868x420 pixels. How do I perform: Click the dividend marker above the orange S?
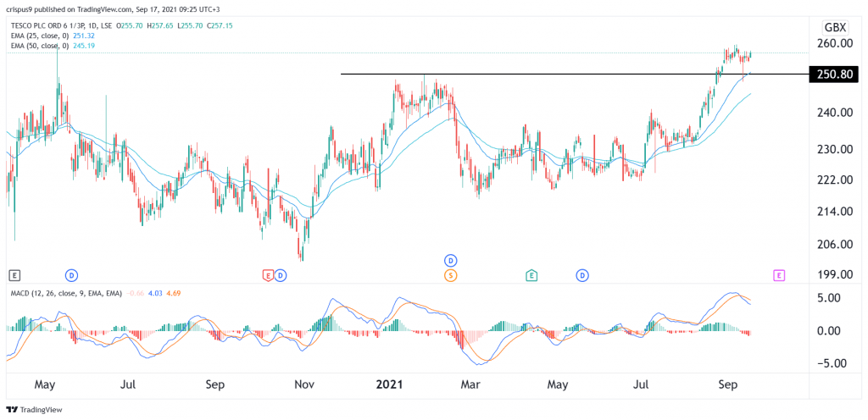pos(451,259)
